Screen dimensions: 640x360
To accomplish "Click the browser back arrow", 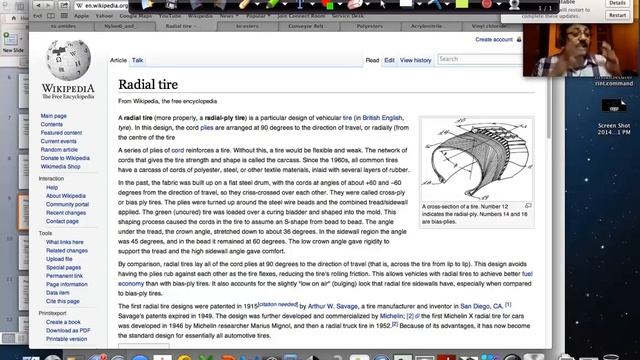I will tap(38, 5).
